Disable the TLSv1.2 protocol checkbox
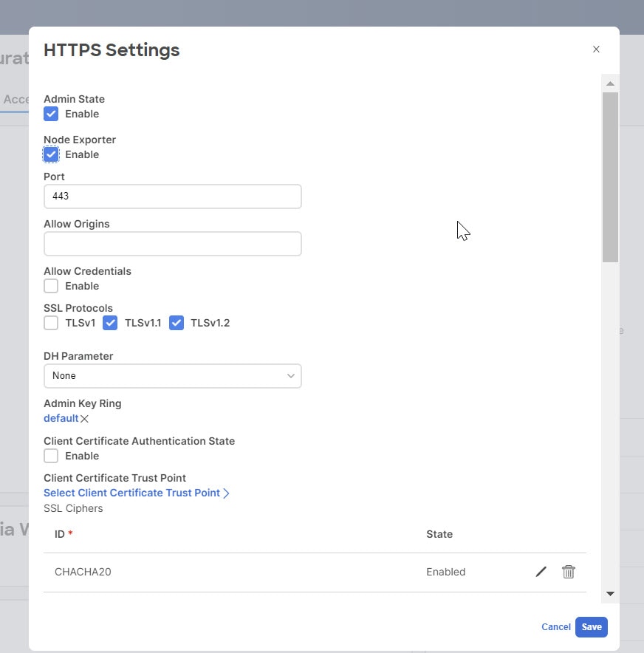This screenshot has height=653, width=644. coord(177,323)
